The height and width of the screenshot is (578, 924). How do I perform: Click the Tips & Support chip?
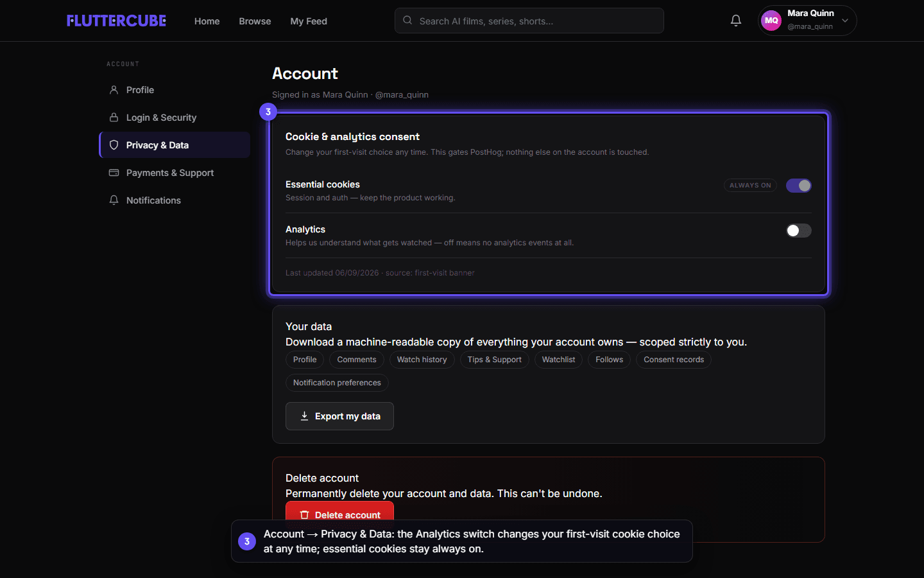tap(494, 360)
